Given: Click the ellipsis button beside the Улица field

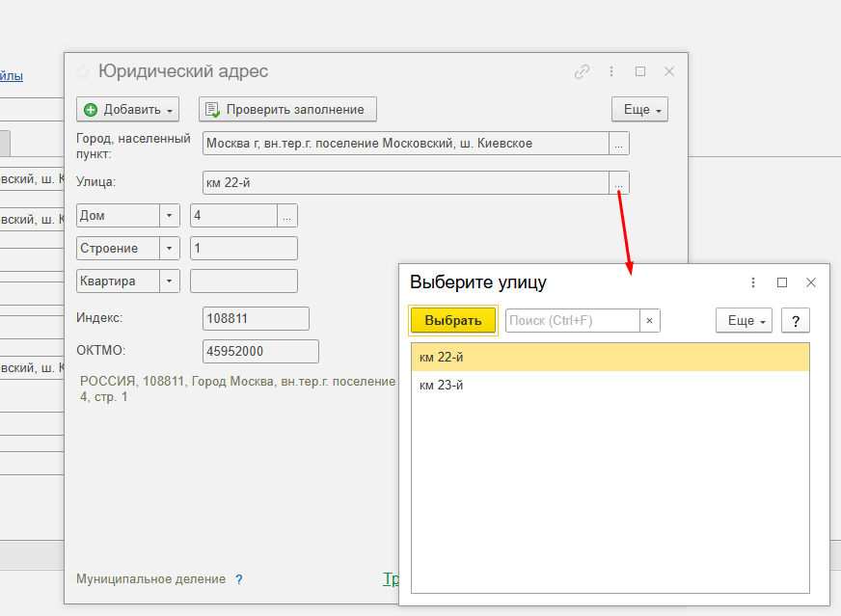Looking at the screenshot, I should [x=619, y=183].
